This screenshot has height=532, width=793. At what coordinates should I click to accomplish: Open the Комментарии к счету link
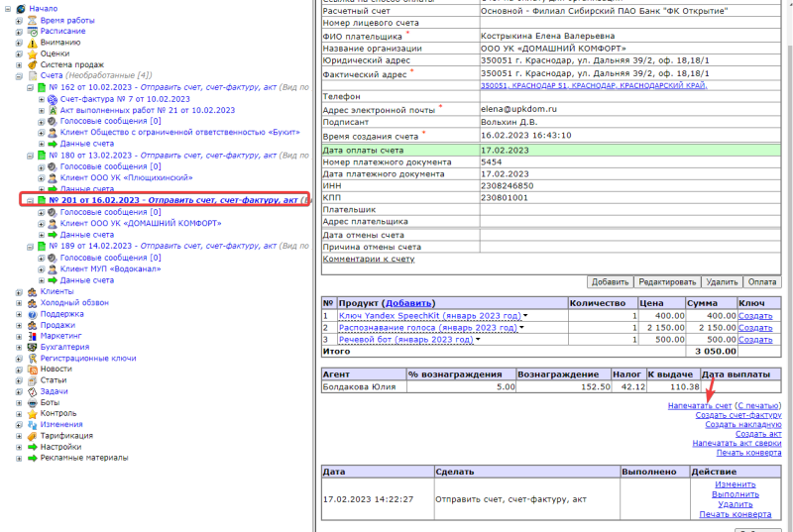pos(369,260)
